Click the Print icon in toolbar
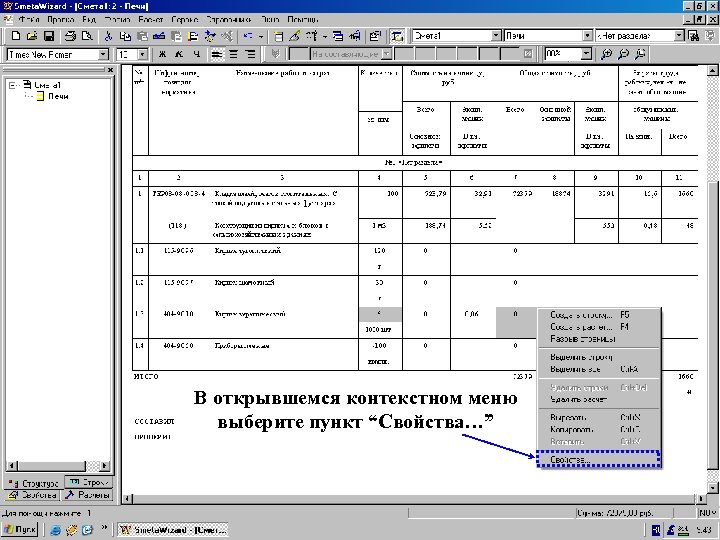The height and width of the screenshot is (540, 720). tap(70, 36)
